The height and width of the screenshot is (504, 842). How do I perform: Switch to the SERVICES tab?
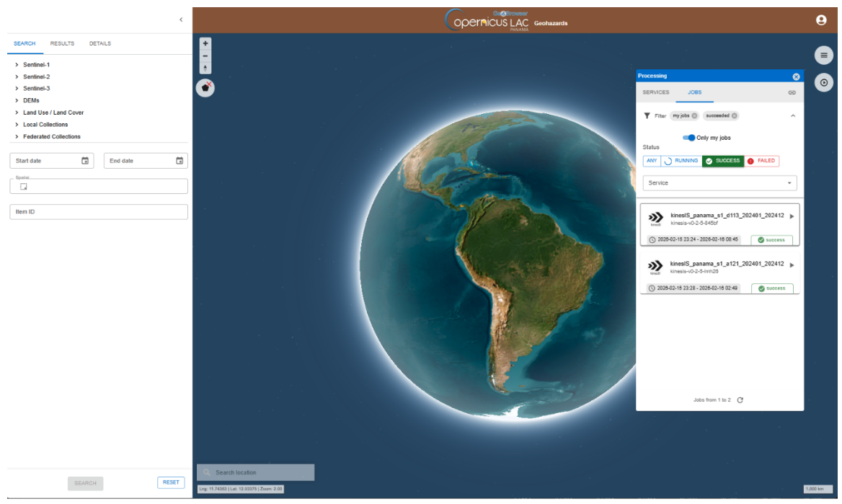click(x=655, y=92)
